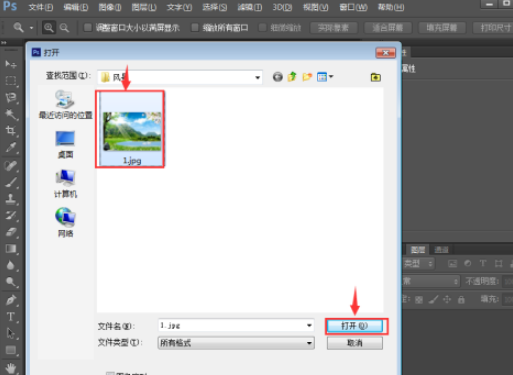Select the 1.jpg landscape thumbnail

(131, 129)
